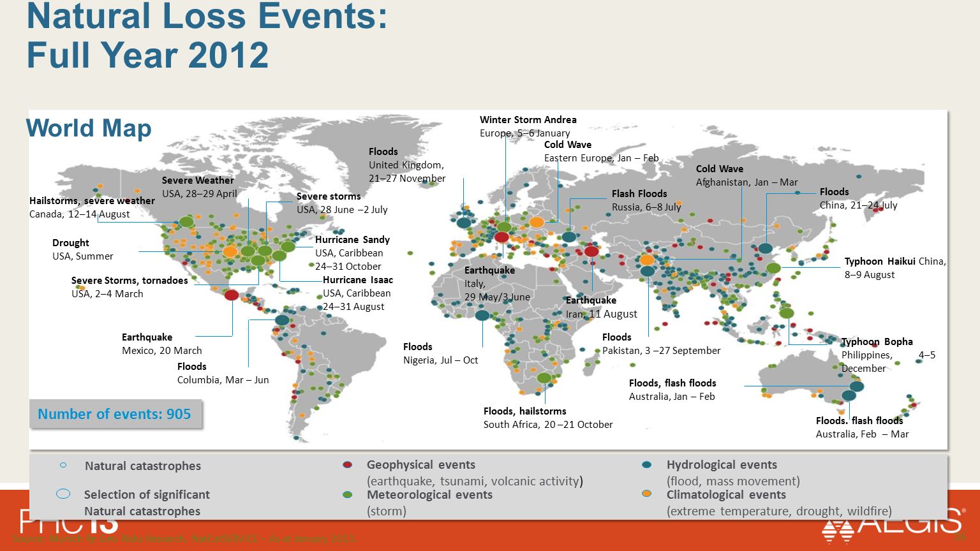Click the 'Severe Storms, tornadoes' label
This screenshot has width=980, height=551.
tap(130, 281)
